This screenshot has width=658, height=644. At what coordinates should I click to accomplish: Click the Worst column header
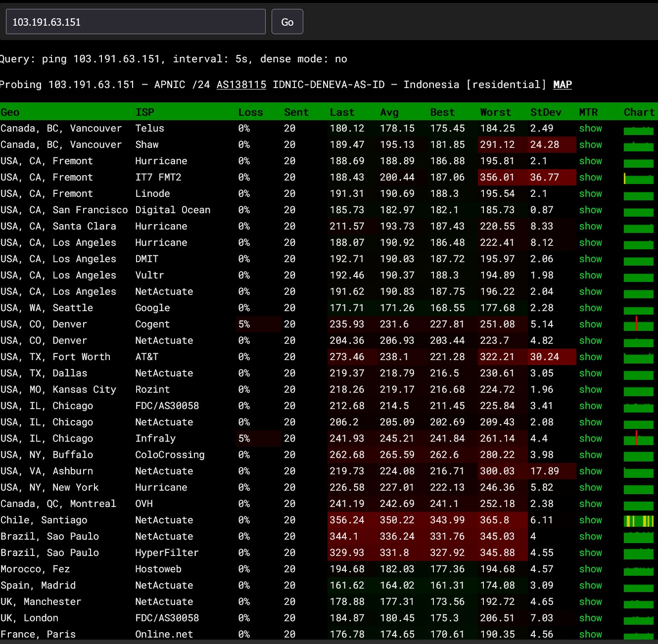(x=496, y=112)
